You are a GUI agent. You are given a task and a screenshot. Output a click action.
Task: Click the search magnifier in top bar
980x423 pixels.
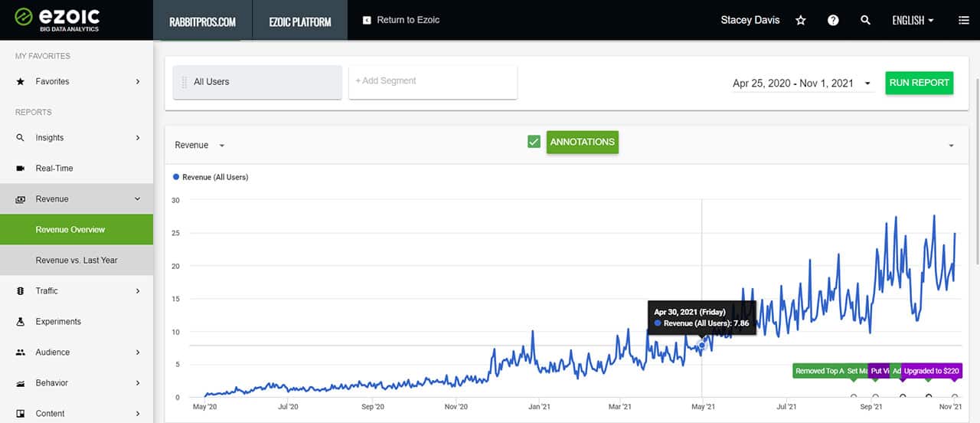click(x=865, y=21)
